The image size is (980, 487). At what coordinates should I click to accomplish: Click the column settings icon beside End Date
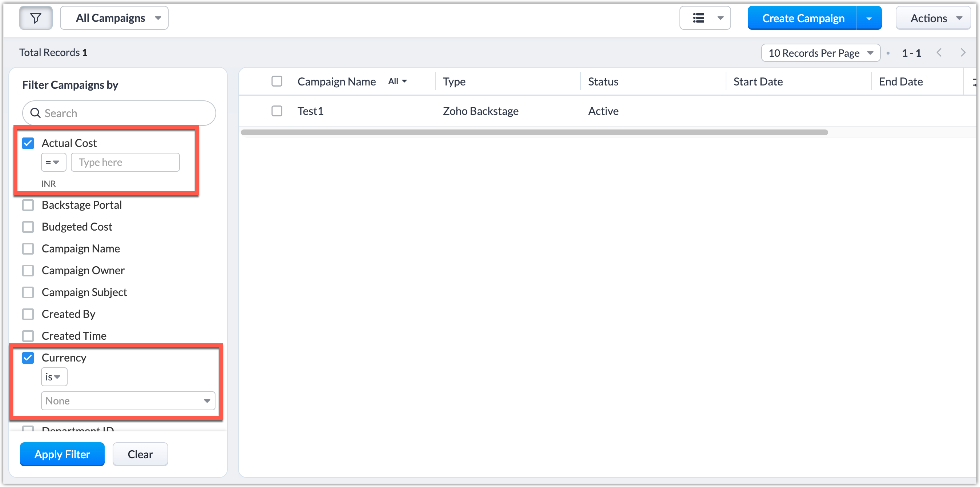tap(974, 81)
